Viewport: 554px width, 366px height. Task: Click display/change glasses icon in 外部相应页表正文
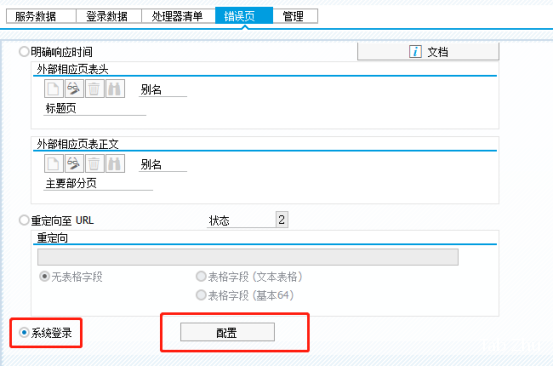pyautogui.click(x=74, y=163)
